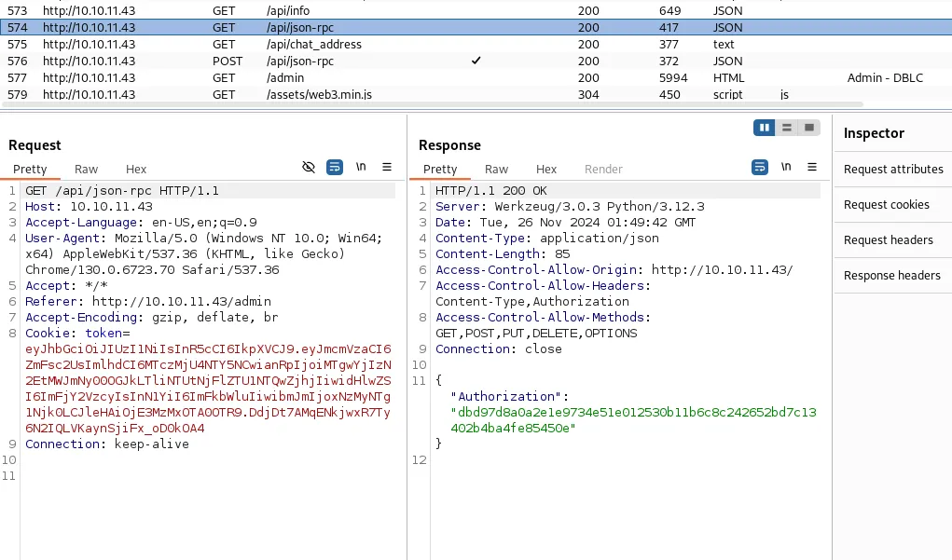
Task: Expand Request attributes in Inspector
Action: [893, 170]
